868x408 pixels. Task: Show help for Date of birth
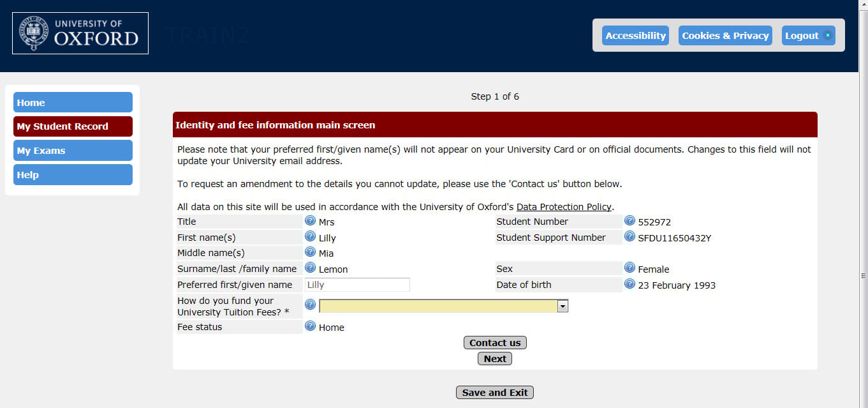point(629,284)
